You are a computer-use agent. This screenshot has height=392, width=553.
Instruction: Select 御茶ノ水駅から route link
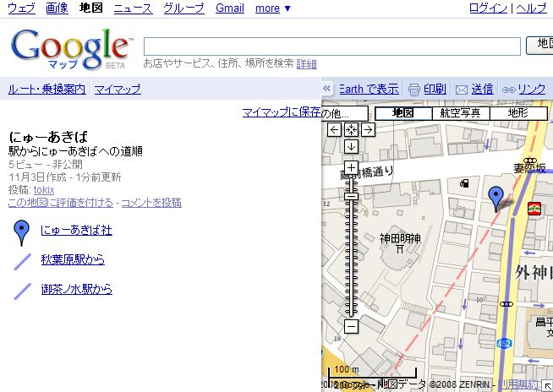tap(77, 289)
